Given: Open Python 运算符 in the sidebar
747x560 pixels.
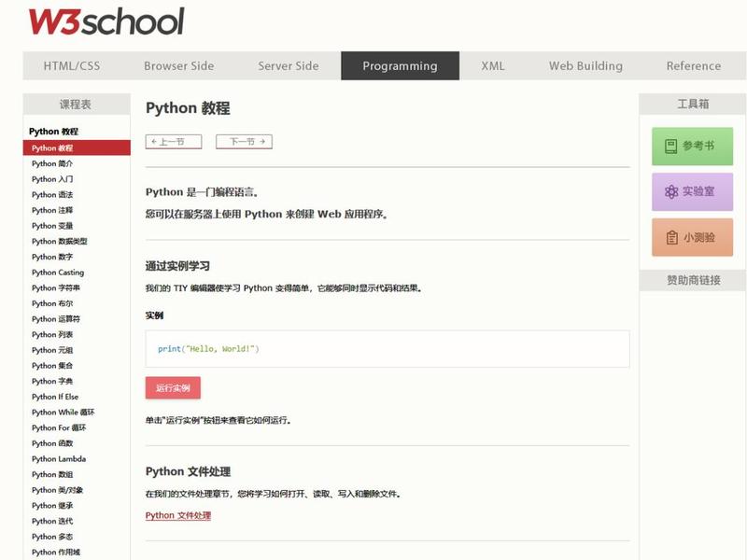Looking at the screenshot, I should (x=56, y=319).
